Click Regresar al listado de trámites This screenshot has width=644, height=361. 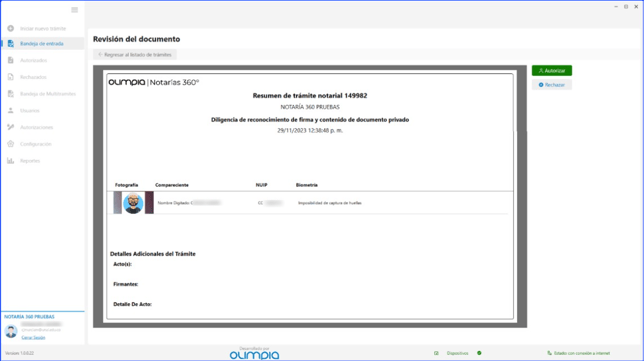point(135,55)
